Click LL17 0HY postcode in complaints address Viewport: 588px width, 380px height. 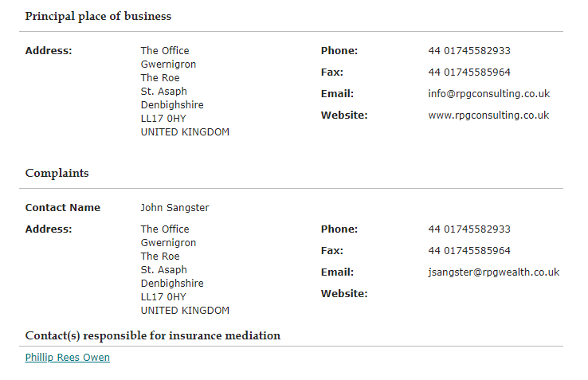[x=163, y=297]
